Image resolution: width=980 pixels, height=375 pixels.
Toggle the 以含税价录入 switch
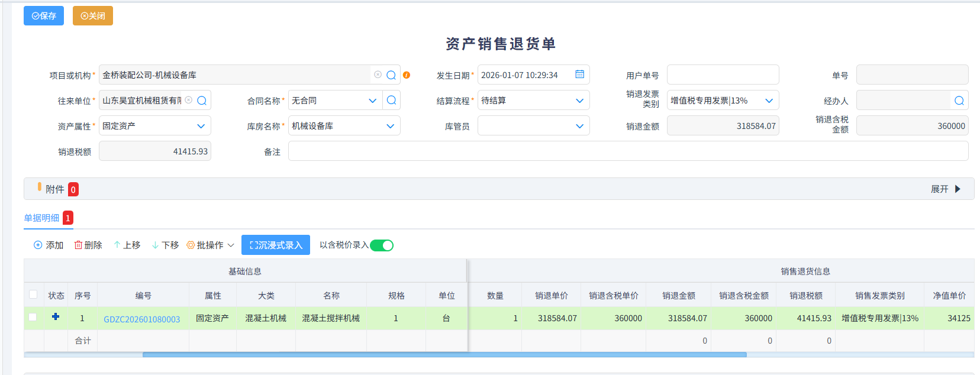(382, 245)
